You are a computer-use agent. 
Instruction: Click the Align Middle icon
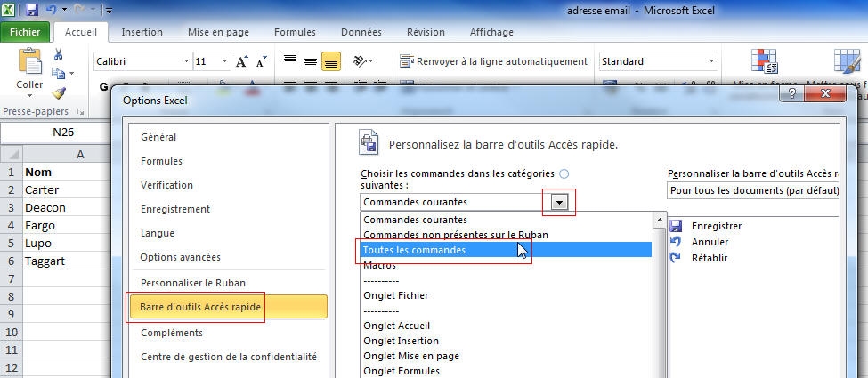[311, 61]
